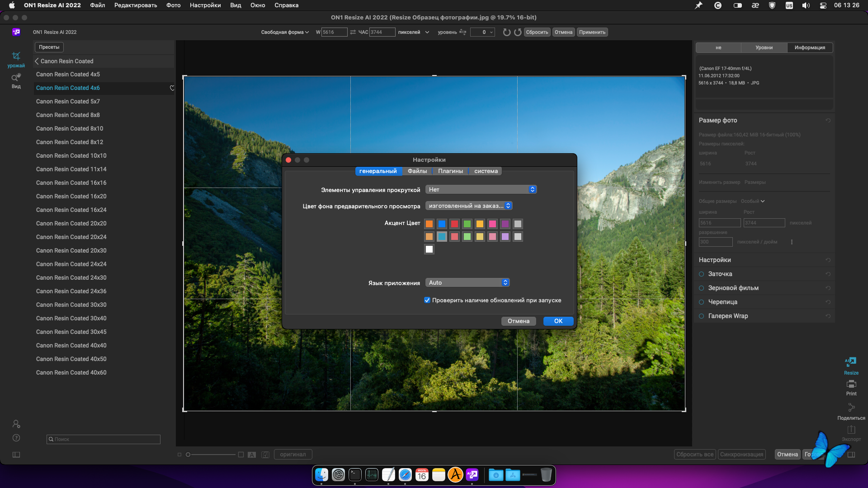Open application language dropdown set to Auto

[467, 283]
